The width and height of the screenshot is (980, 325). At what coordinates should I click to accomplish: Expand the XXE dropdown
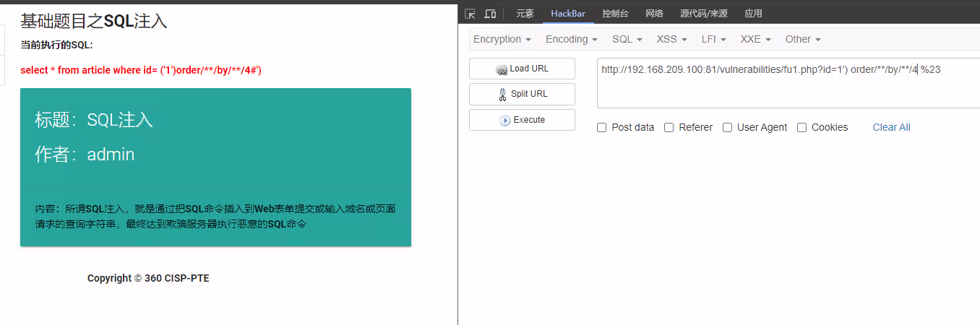click(x=756, y=39)
